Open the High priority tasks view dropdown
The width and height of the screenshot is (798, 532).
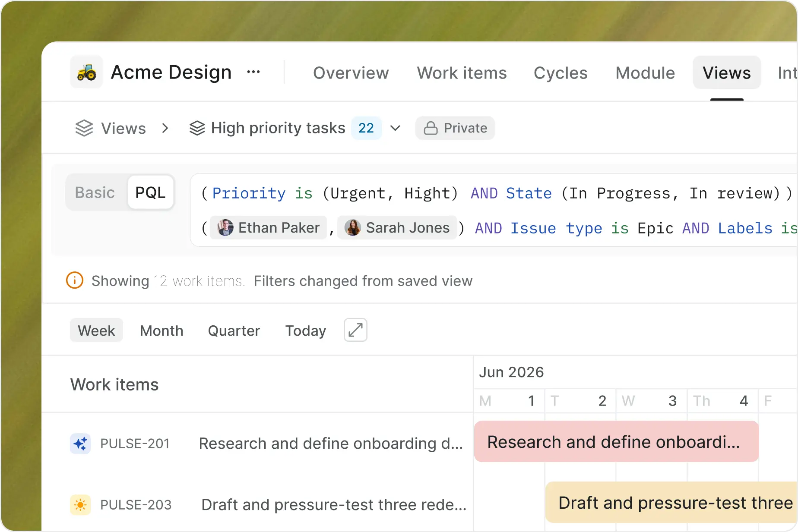(395, 128)
